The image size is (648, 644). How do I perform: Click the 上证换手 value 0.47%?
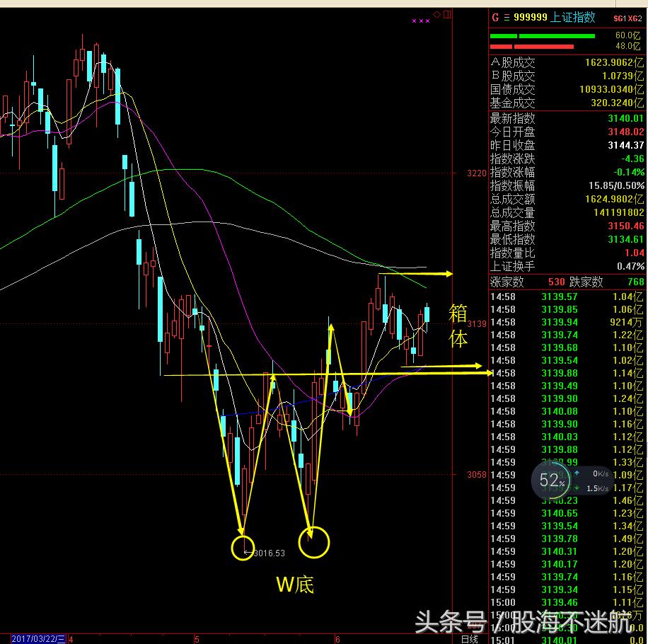pos(630,266)
